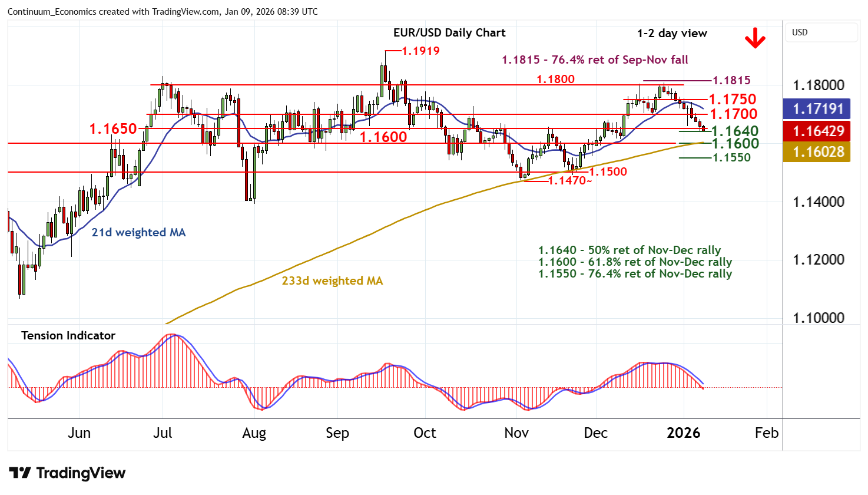Click the Tension Indicator pane title
The image size is (868, 495).
click(68, 335)
